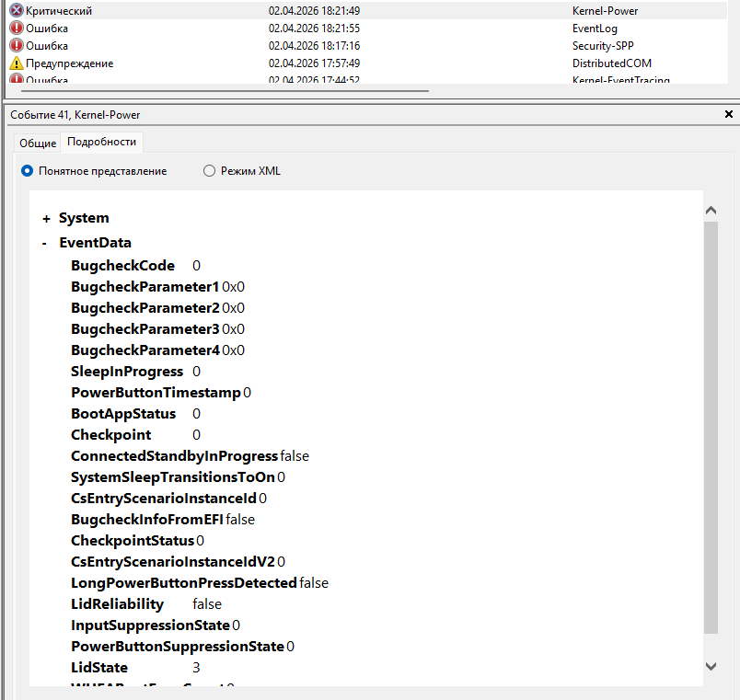This screenshot has width=740, height=700.
Task: Click the vertical scrollbar thumb in details view
Action: 711,428
